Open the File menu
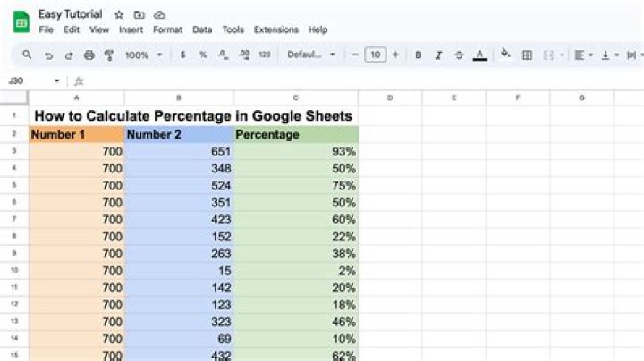644x361 pixels. point(46,29)
